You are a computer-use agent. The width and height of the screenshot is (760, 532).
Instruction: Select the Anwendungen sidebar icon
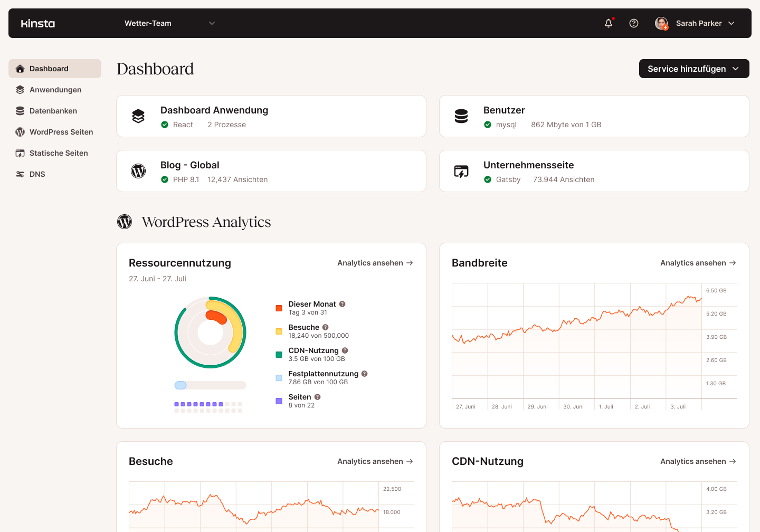point(20,90)
